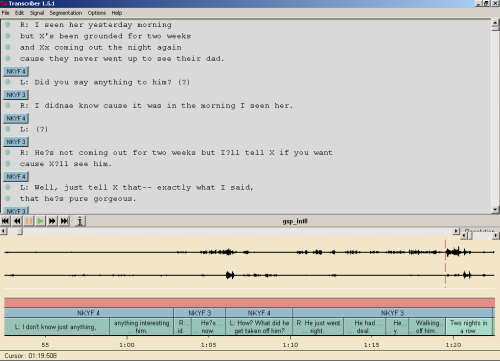Click the fast-forward playback icon
The width and height of the screenshot is (500, 361).
coord(52,221)
